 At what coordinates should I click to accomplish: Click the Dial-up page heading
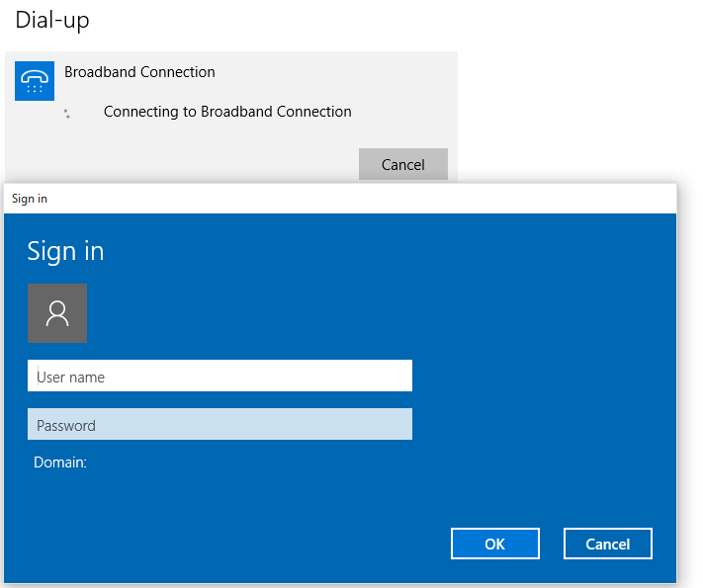pos(52,20)
